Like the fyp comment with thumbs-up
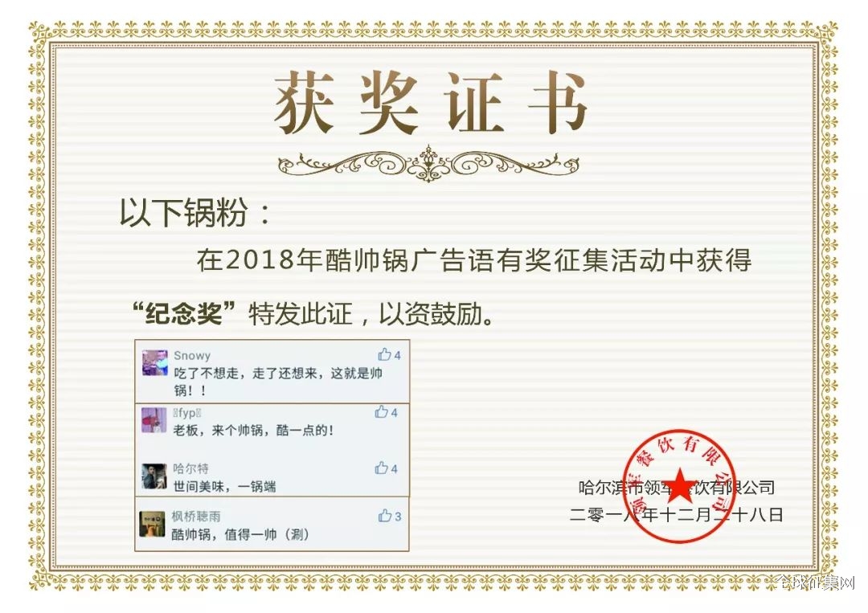This screenshot has width=868, height=613. tap(382, 411)
